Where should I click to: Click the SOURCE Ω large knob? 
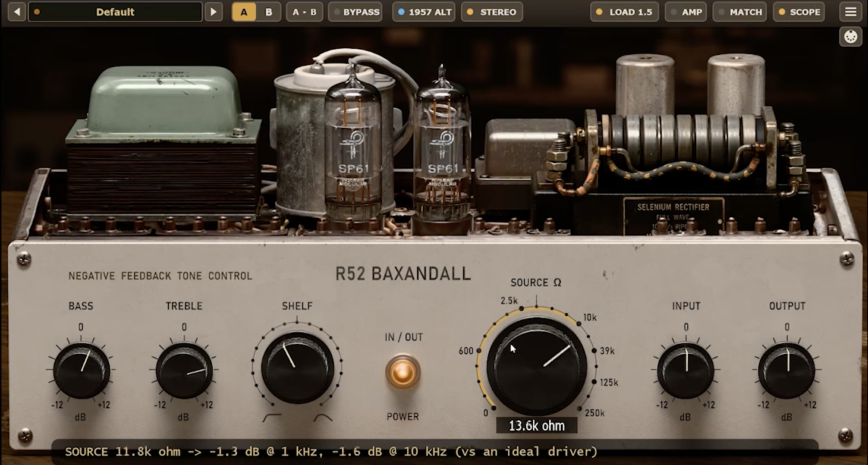pos(536,366)
